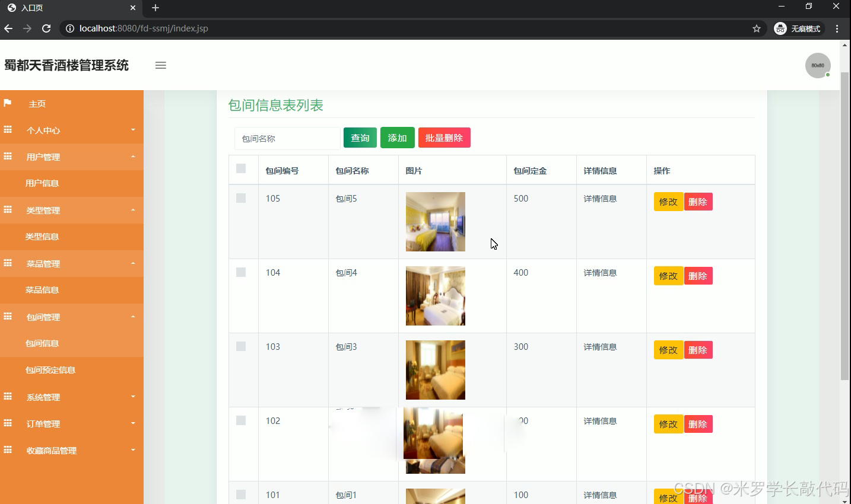Collapse the 类型管理 menu arrow
The image size is (851, 504).
point(133,210)
